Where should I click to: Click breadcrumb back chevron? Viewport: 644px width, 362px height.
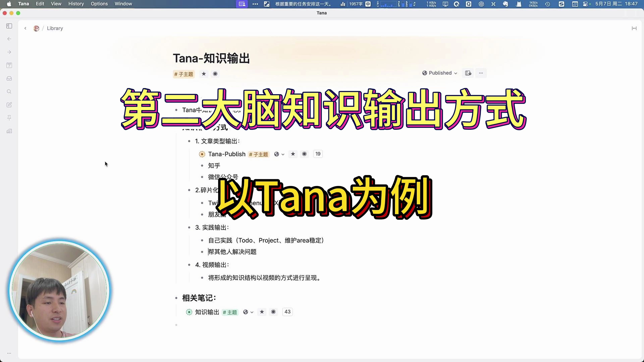[25, 28]
